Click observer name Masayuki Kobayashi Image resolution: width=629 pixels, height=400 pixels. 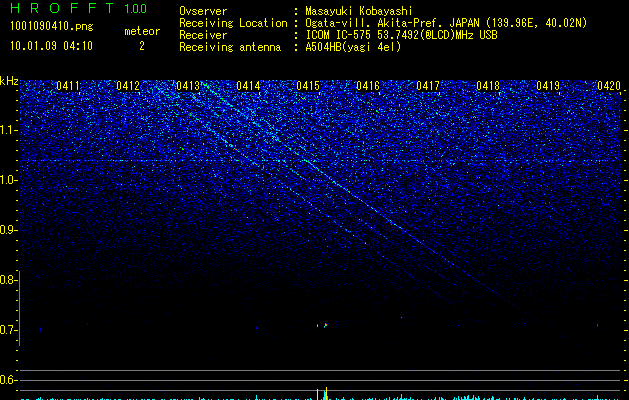(x=359, y=11)
